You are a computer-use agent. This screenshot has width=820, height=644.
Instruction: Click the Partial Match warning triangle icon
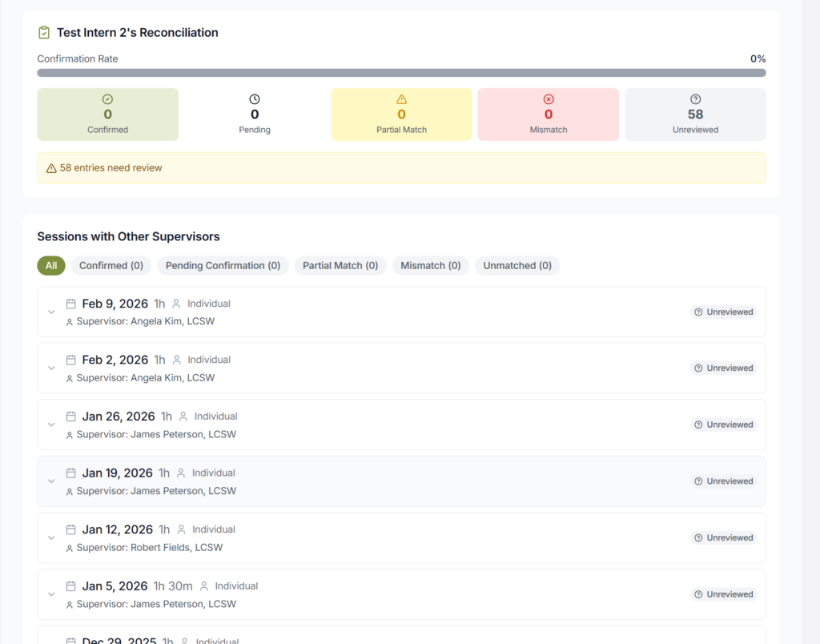(401, 99)
